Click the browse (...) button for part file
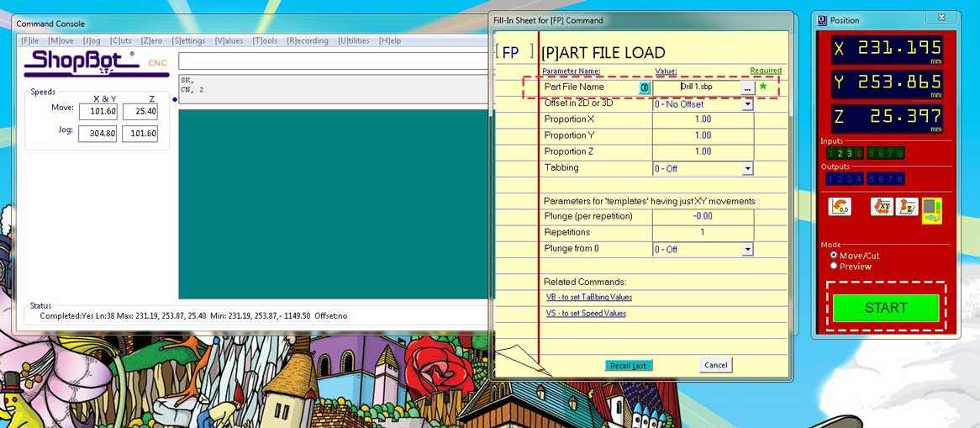980x428 pixels. (x=747, y=88)
